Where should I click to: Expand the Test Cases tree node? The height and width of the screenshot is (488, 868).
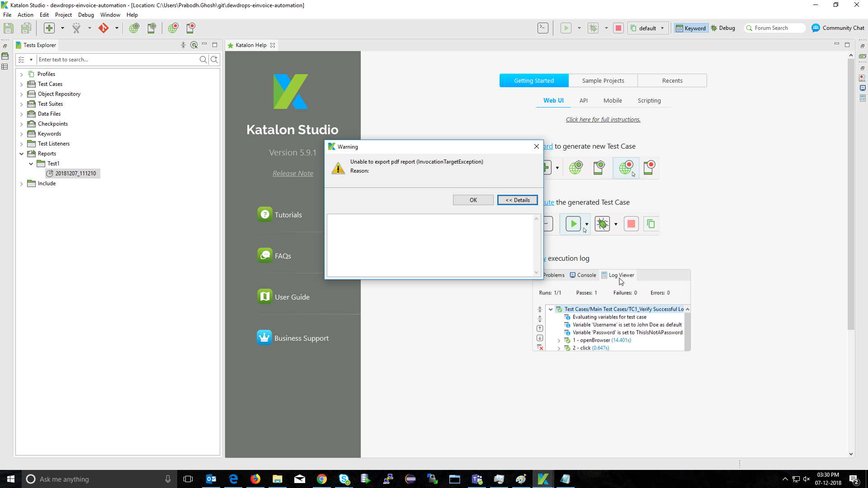pyautogui.click(x=21, y=84)
